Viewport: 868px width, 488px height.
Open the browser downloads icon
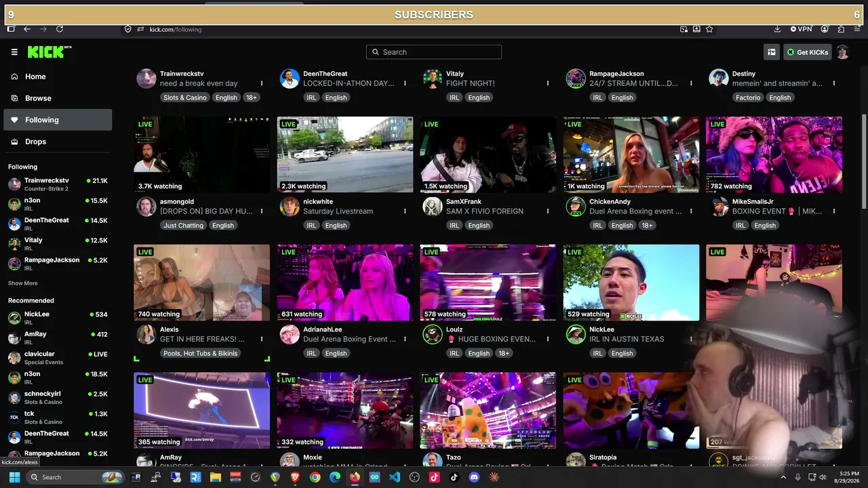pos(777,29)
